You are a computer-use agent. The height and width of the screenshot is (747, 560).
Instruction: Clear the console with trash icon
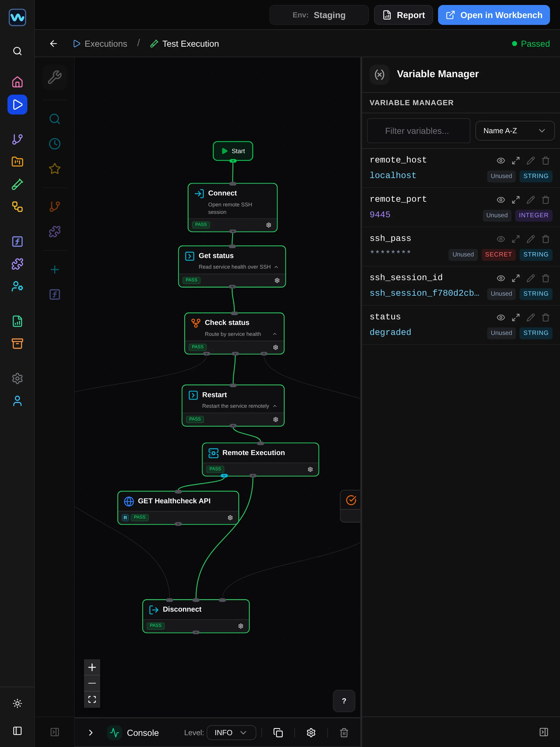point(344,732)
